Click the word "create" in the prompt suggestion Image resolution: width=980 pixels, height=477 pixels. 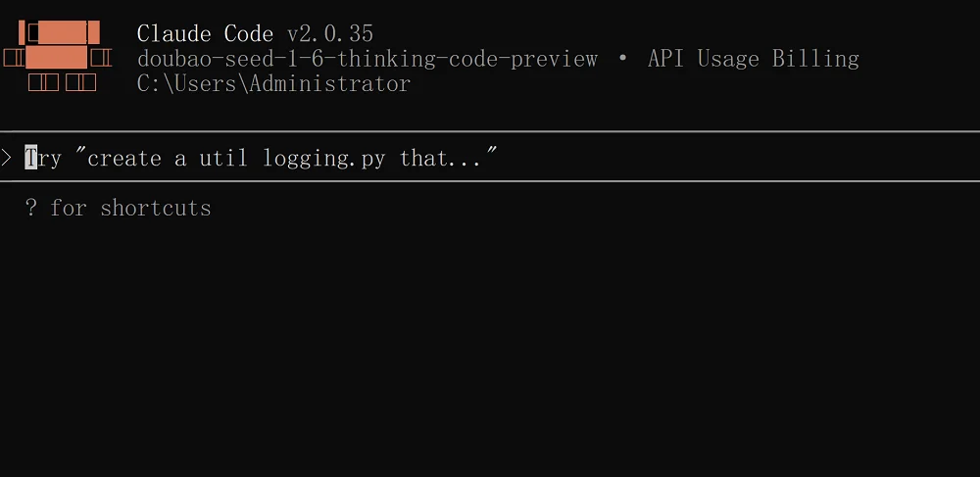[x=124, y=158]
